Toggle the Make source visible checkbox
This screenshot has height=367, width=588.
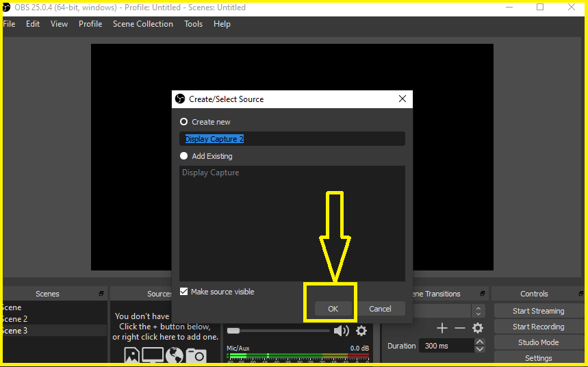[183, 291]
